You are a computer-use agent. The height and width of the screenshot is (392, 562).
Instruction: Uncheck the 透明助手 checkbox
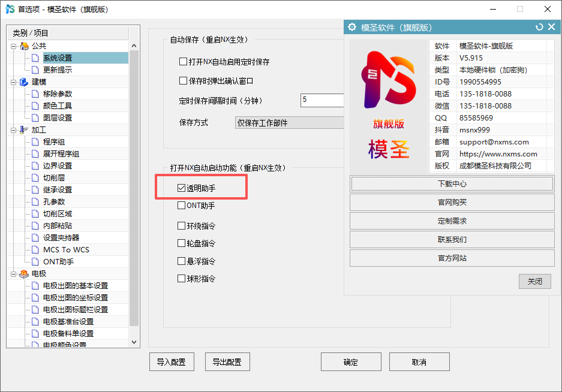[181, 188]
